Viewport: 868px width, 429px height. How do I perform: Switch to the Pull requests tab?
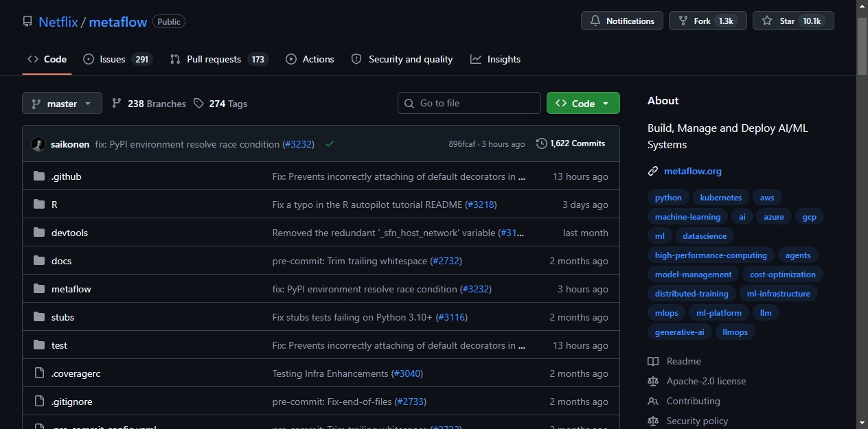click(x=219, y=59)
